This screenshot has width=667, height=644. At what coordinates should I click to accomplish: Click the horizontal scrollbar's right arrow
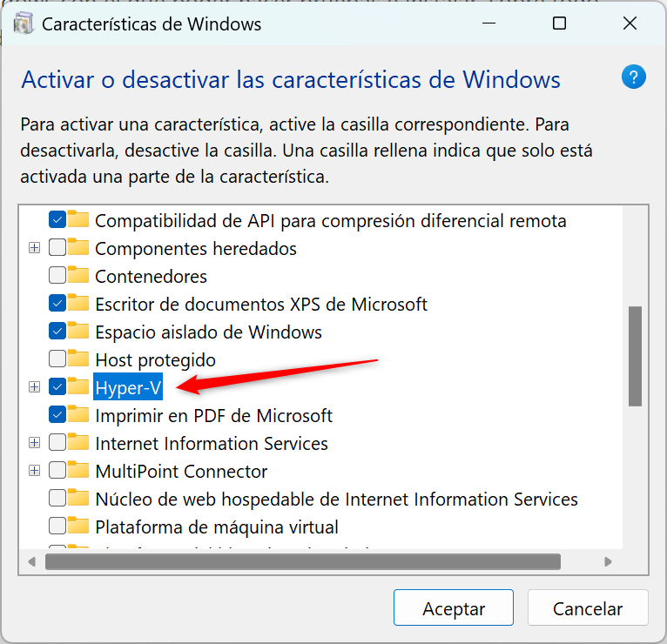point(608,561)
